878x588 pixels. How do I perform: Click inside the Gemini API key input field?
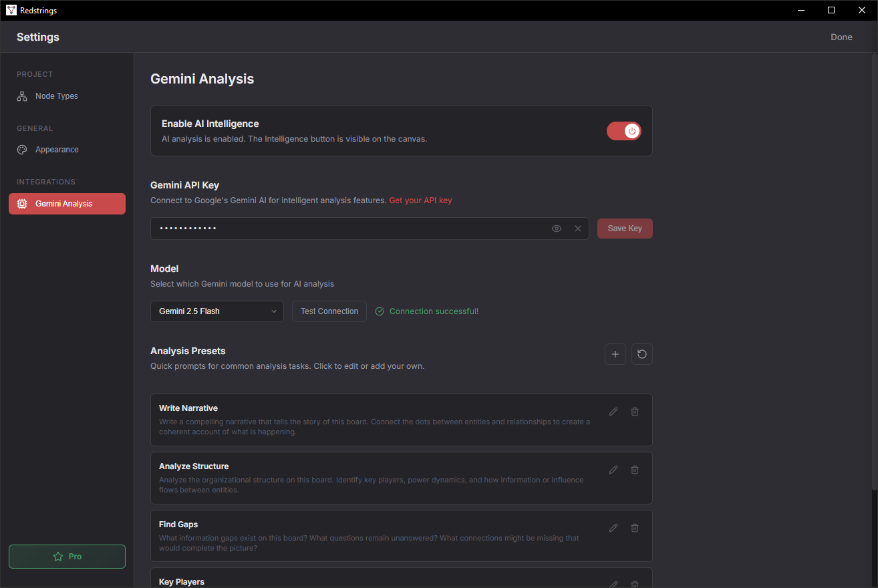tap(334, 228)
